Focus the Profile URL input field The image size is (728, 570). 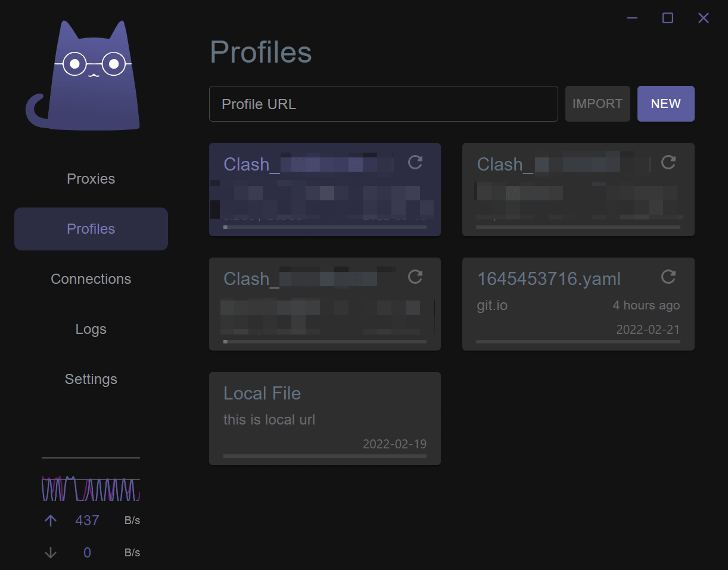[x=383, y=104]
